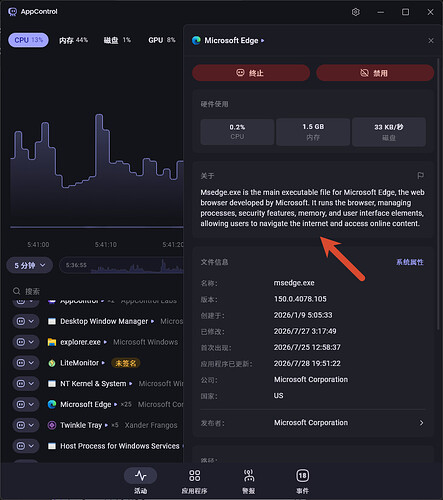
Task: Click the LiteMonitor app icon
Action: point(52,363)
